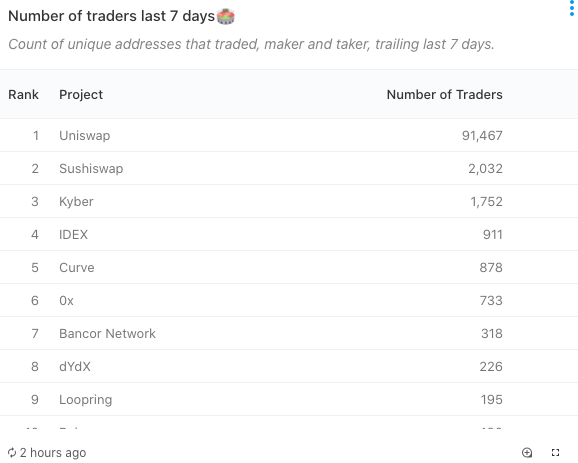
Task: Select the Sushiswap project row
Action: click(x=289, y=168)
